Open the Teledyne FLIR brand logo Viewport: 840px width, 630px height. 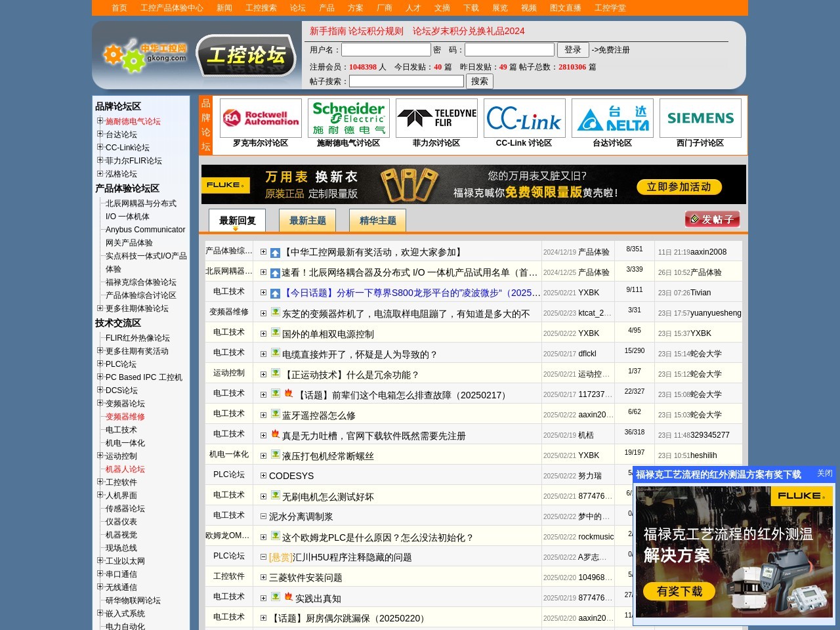[x=436, y=118]
